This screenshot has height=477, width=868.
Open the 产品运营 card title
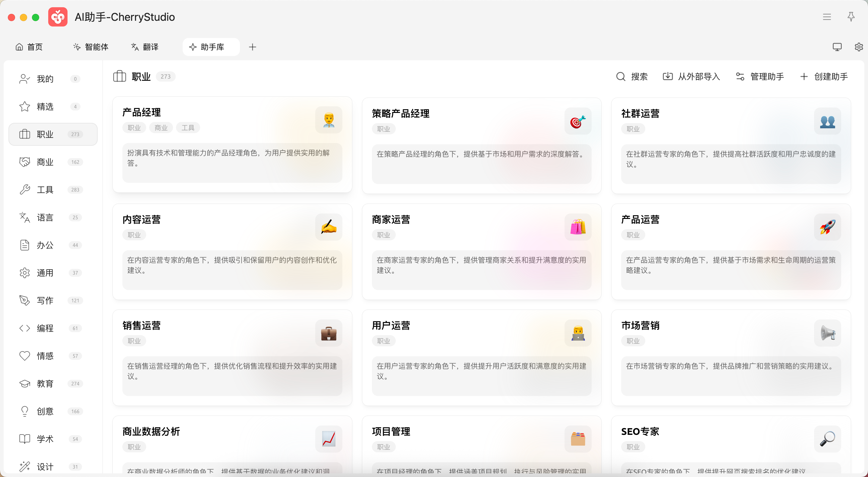click(x=640, y=220)
